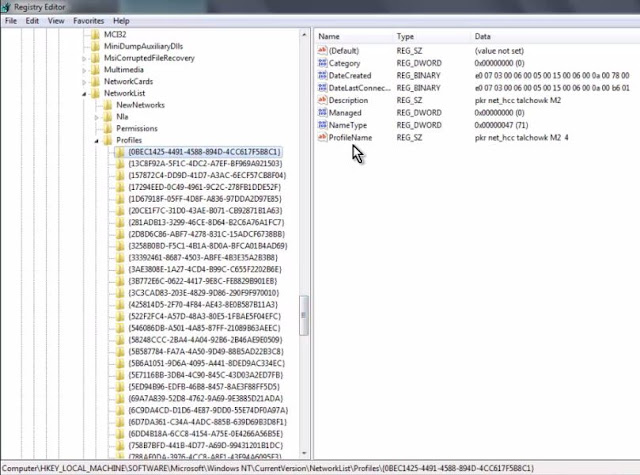640x475 pixels.
Task: Select the {5B6A1051-9D6A-4095-A441-8DED9AC334EC} key
Action: point(207,364)
